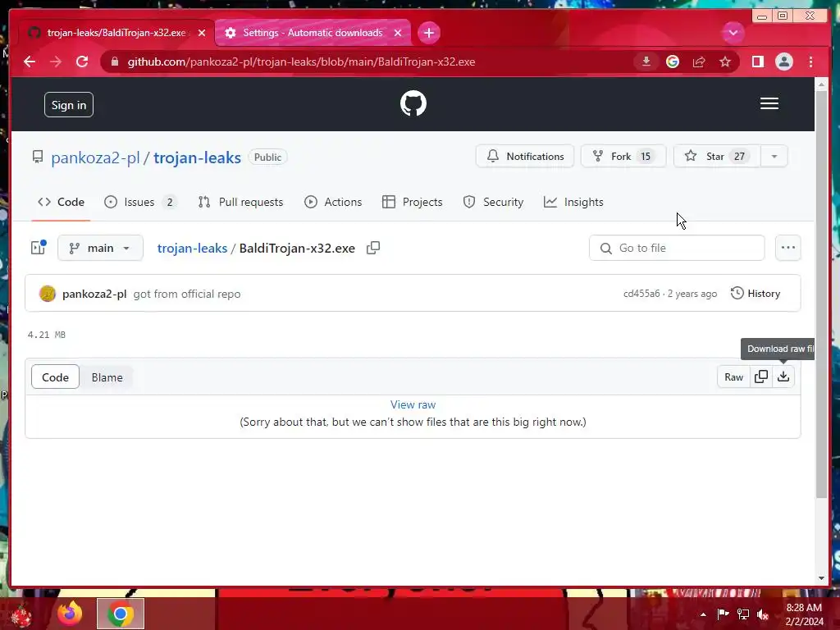Click the muted volume tray icon
840x630 pixels.
(763, 614)
